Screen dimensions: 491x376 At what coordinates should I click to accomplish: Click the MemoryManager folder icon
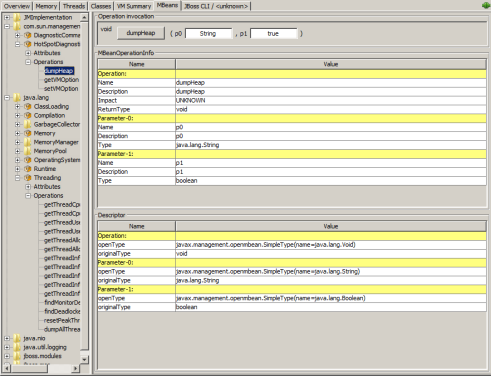coord(28,142)
